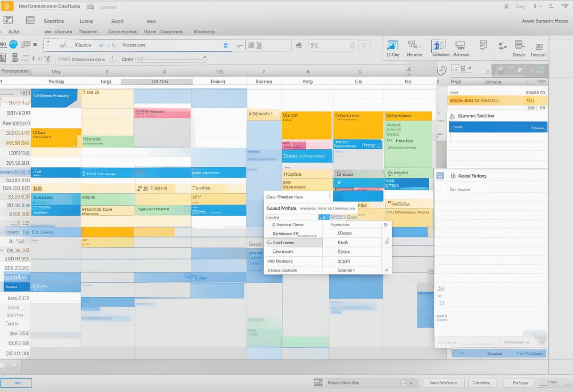Click the globe icon in the toolbar
Screen dimensions: 573x392
point(14,44)
